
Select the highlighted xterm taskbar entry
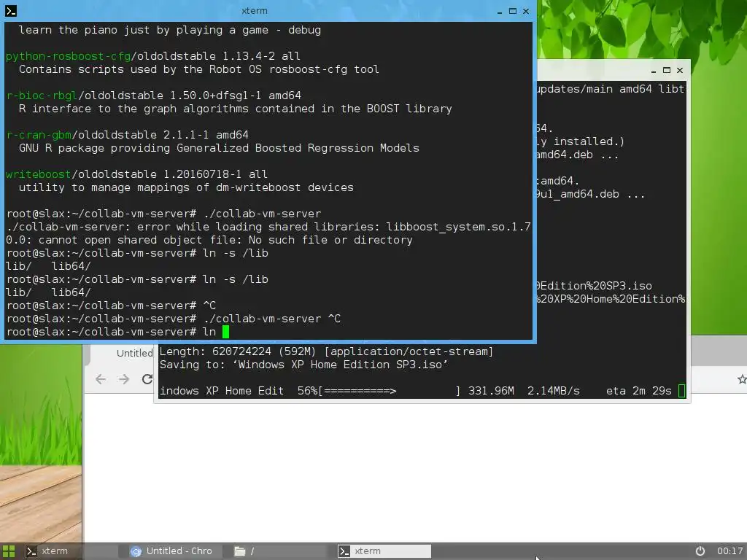(x=384, y=551)
